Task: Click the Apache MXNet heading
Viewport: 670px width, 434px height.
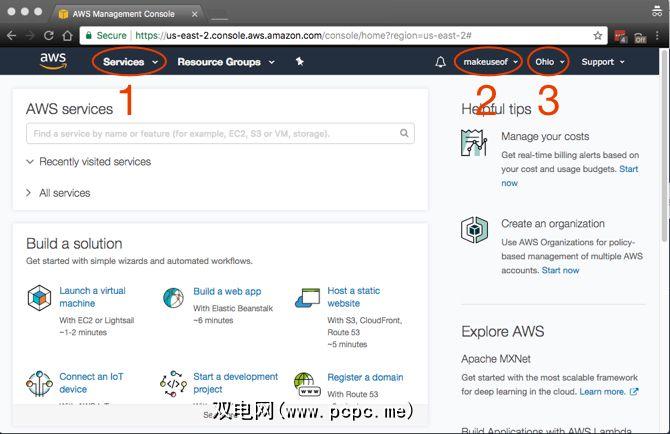Action: [496, 359]
